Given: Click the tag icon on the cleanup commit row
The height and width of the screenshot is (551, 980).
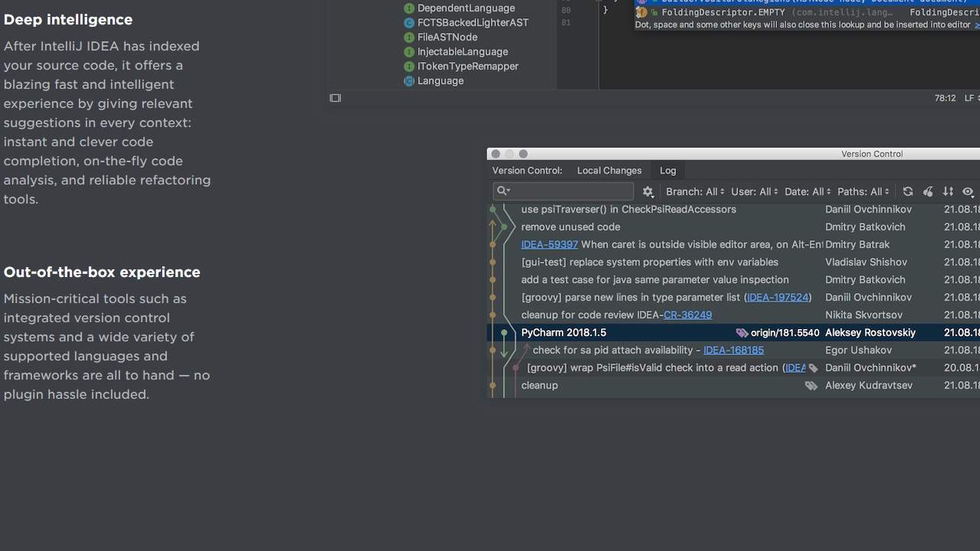Looking at the screenshot, I should pyautogui.click(x=811, y=385).
